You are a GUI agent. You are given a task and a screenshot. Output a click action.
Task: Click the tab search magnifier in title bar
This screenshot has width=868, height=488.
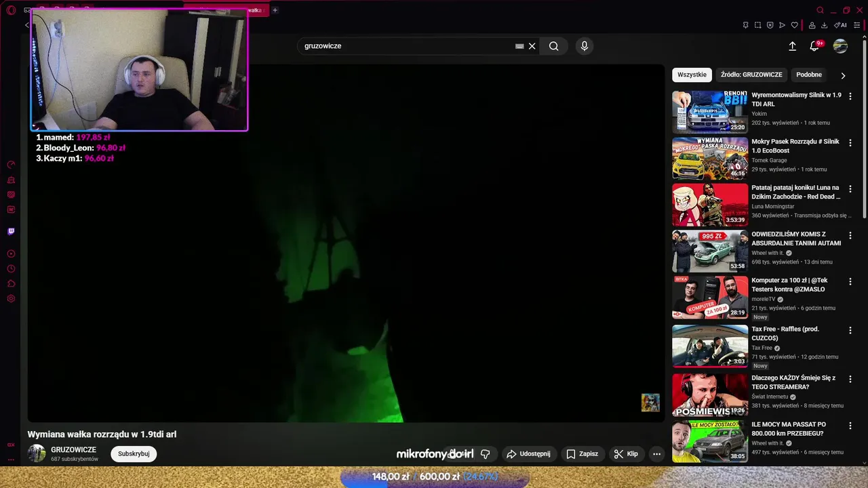(x=820, y=10)
